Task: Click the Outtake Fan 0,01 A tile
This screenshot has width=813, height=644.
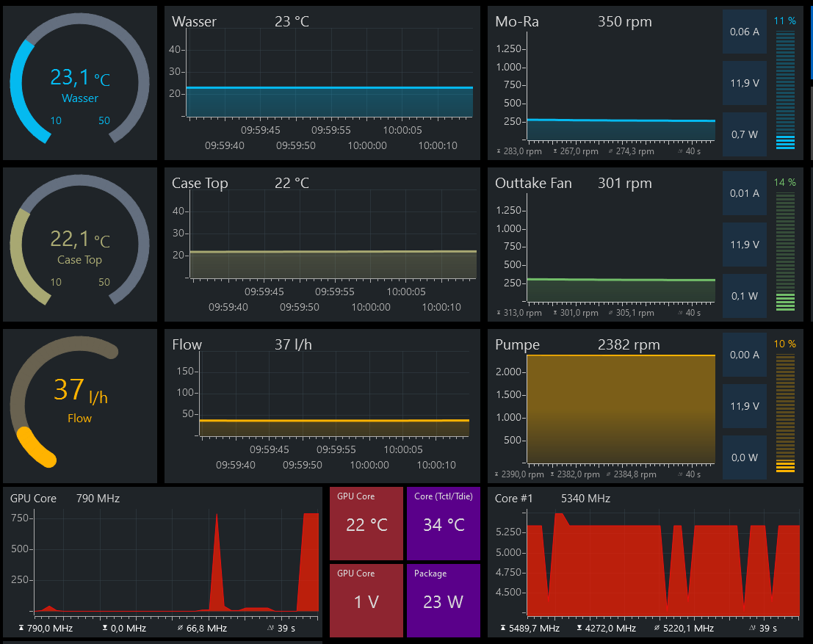Action: click(x=745, y=193)
